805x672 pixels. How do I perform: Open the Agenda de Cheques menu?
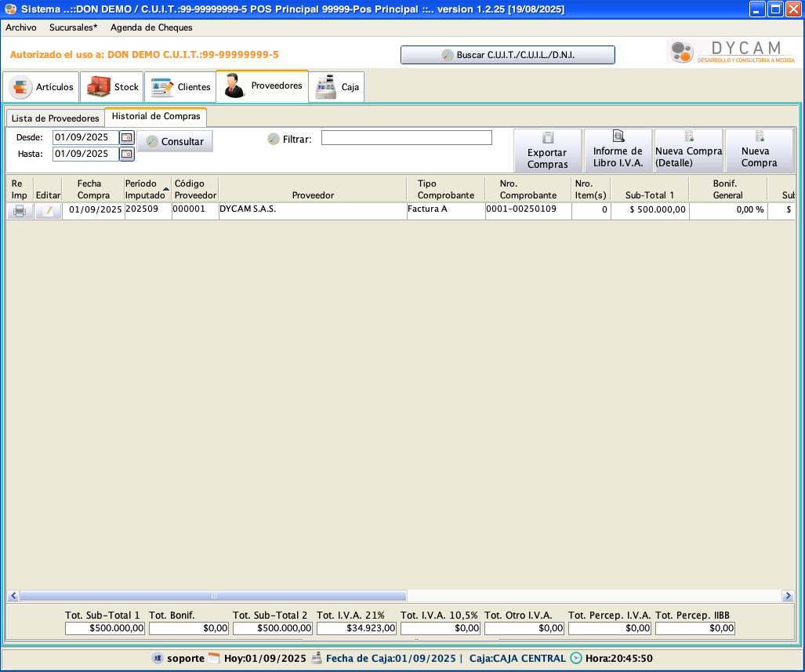pos(151,27)
